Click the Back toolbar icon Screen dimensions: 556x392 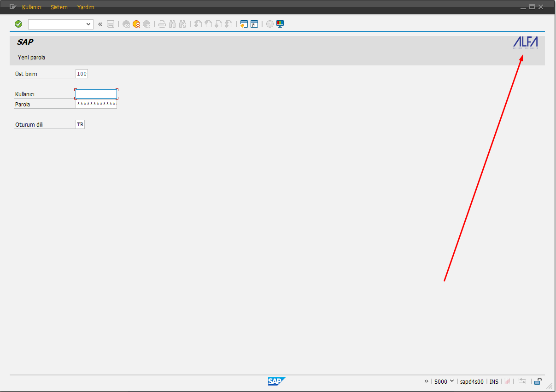pyautogui.click(x=126, y=24)
